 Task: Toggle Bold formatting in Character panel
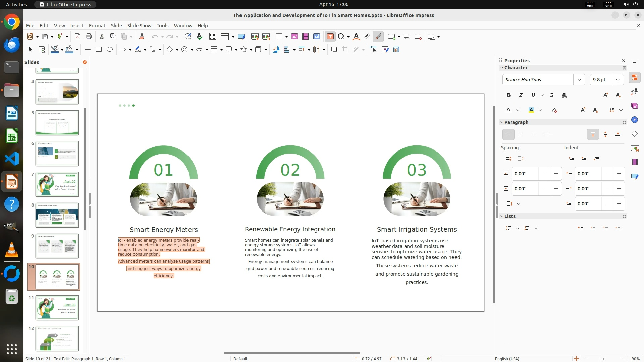[x=508, y=95]
